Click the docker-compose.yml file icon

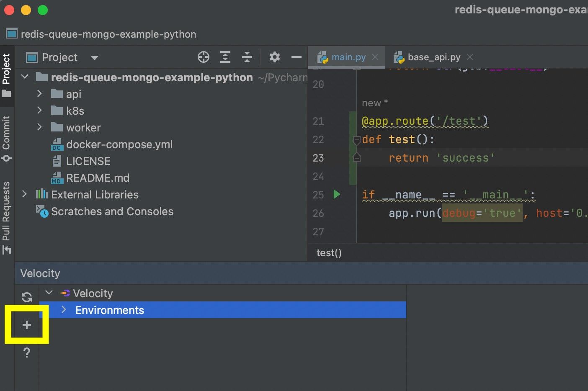(57, 144)
